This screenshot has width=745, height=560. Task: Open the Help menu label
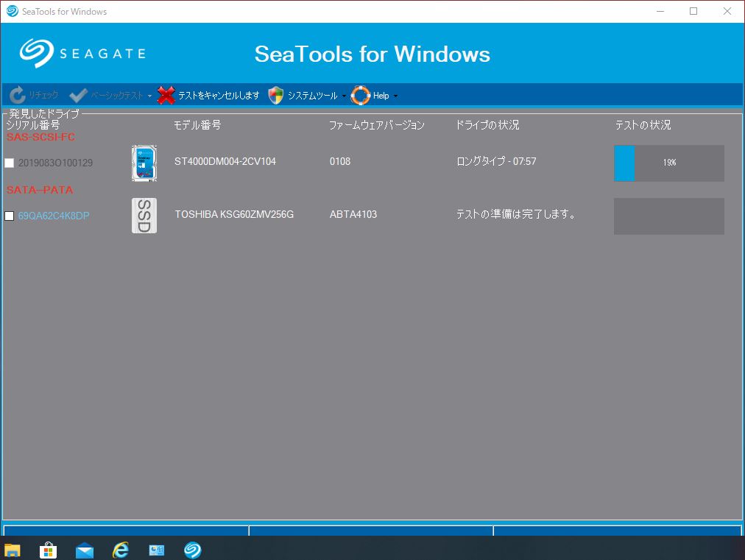pos(381,96)
